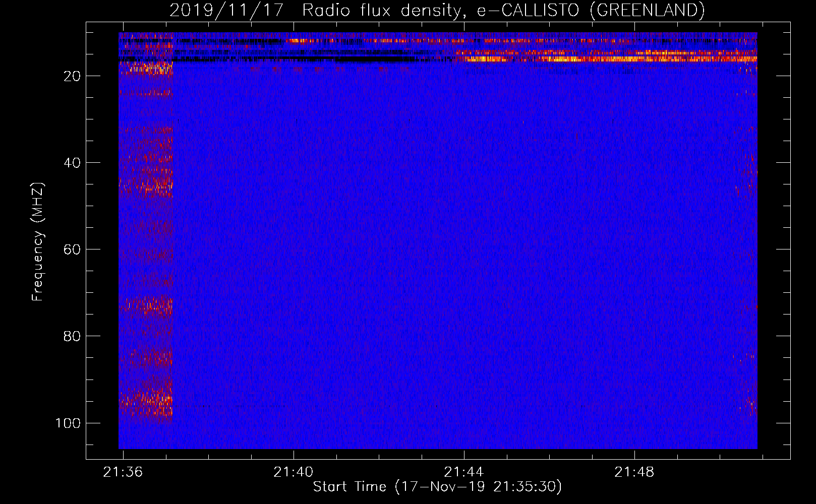Click the 21:36 time tick label
This screenshot has width=816, height=504.
click(x=123, y=472)
